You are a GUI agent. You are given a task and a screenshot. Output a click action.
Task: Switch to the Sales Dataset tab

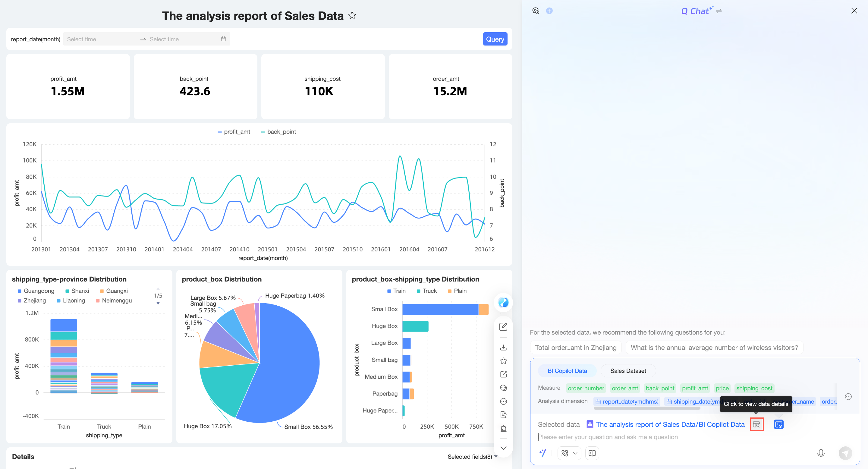pos(628,371)
